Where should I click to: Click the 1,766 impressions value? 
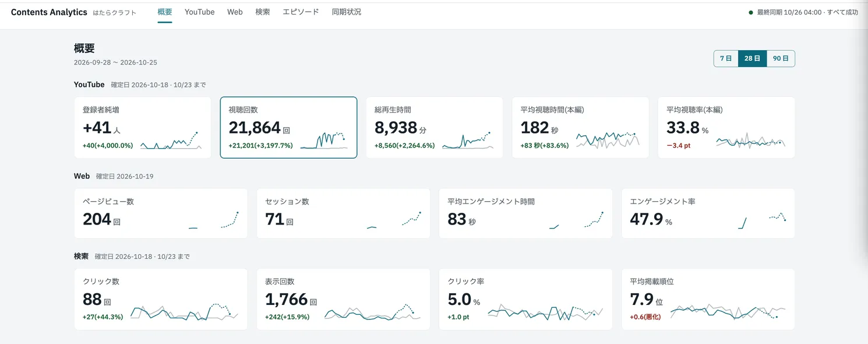[x=287, y=299]
